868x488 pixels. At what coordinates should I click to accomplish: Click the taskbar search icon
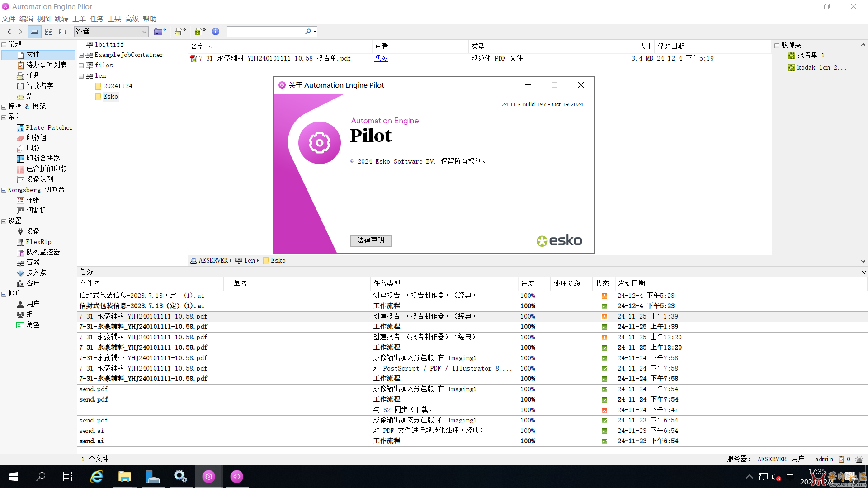(41, 477)
